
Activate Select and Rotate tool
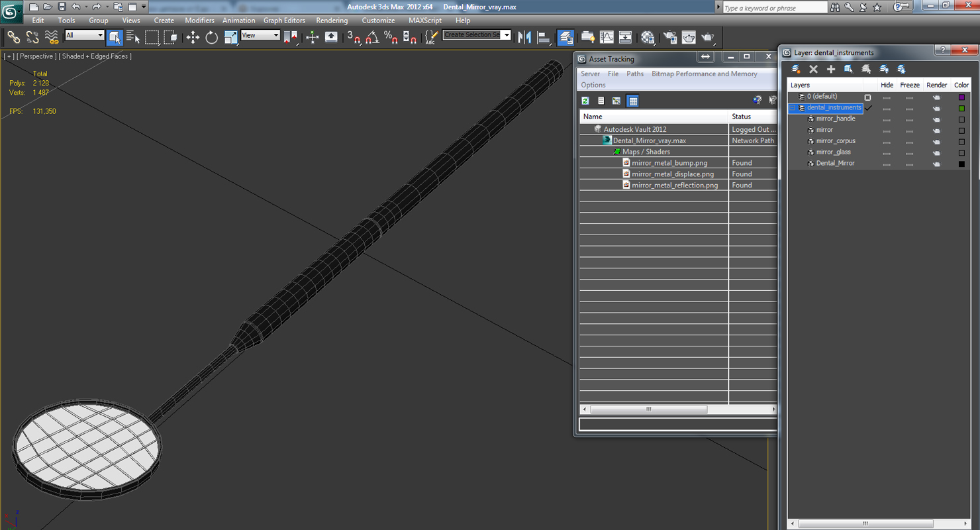(x=211, y=38)
